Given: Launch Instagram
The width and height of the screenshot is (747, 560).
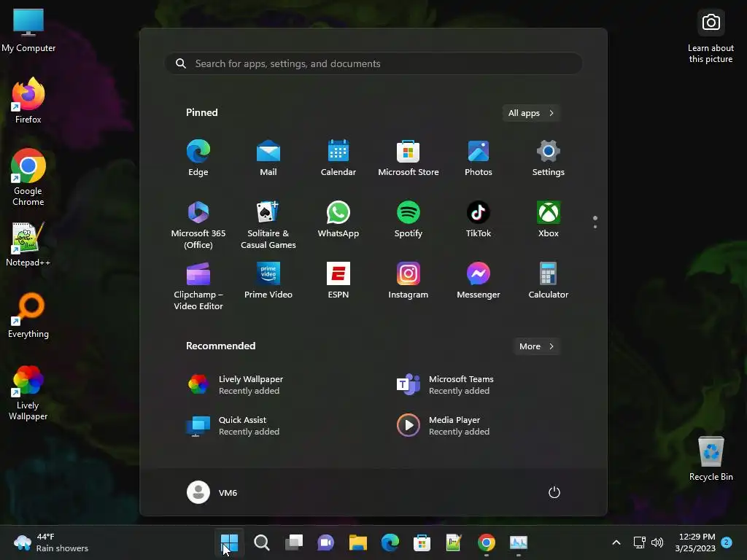Looking at the screenshot, I should 409,281.
